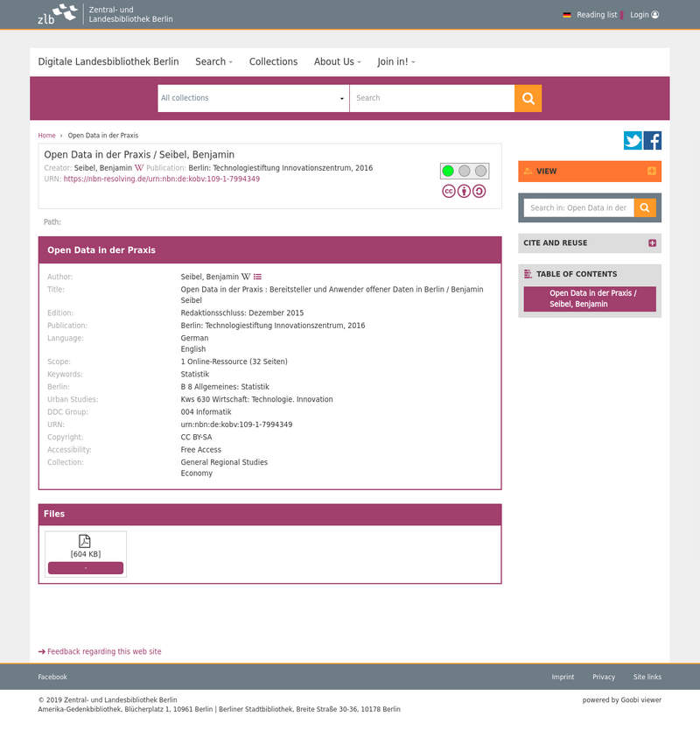Image resolution: width=700 pixels, height=737 pixels.
Task: Open the About Us dropdown menu
Action: coord(338,61)
